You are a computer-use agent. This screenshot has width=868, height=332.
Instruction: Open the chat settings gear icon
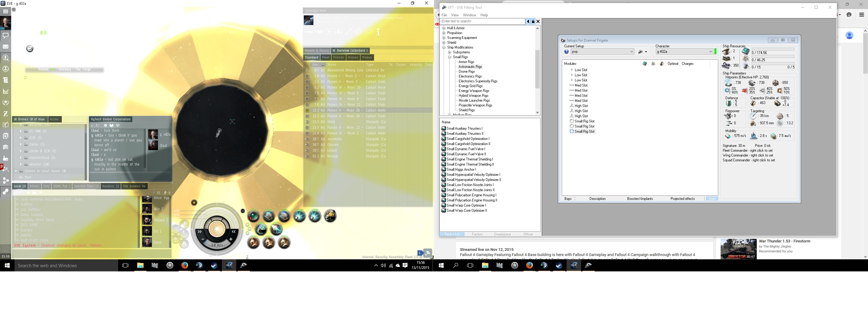[105, 125]
